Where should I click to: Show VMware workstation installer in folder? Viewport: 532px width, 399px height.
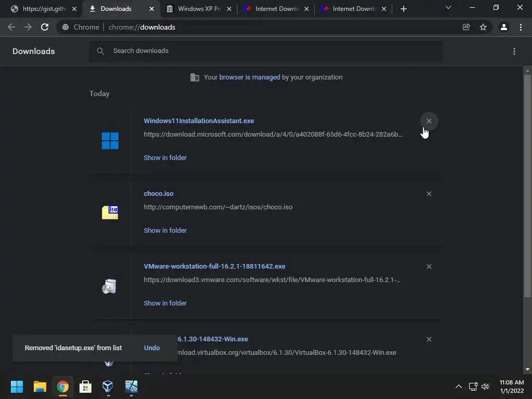pos(165,303)
